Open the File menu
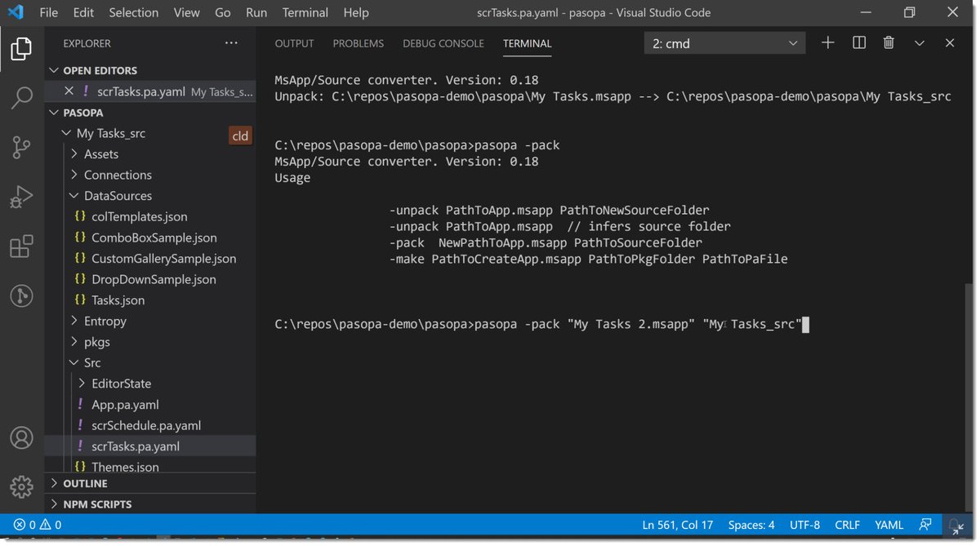The height and width of the screenshot is (546, 980). 48,12
